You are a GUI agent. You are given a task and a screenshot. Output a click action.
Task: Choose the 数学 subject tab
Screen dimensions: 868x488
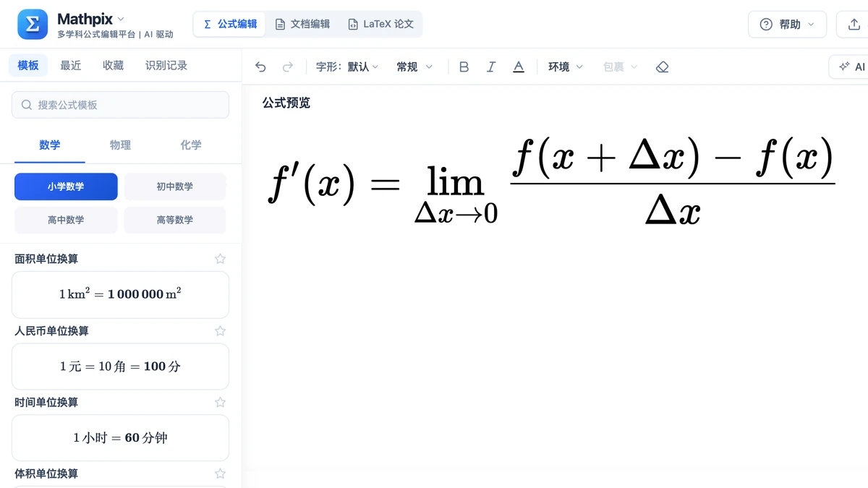pos(50,145)
